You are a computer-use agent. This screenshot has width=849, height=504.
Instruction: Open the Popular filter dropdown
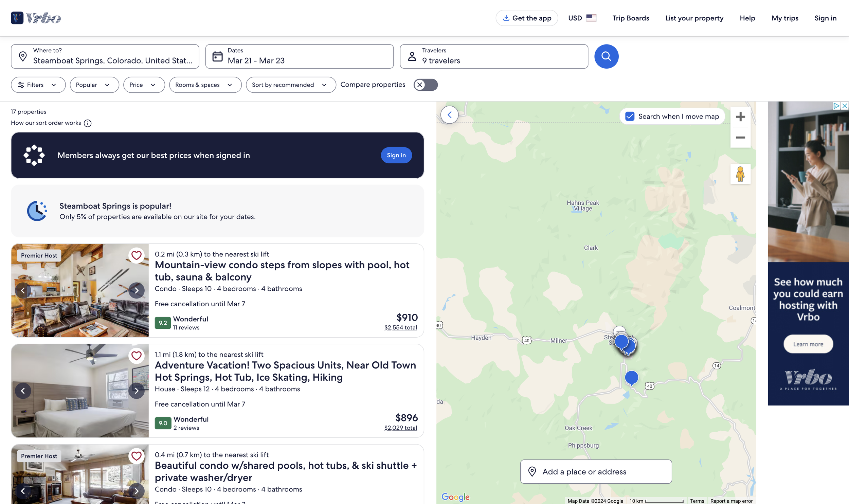(94, 85)
